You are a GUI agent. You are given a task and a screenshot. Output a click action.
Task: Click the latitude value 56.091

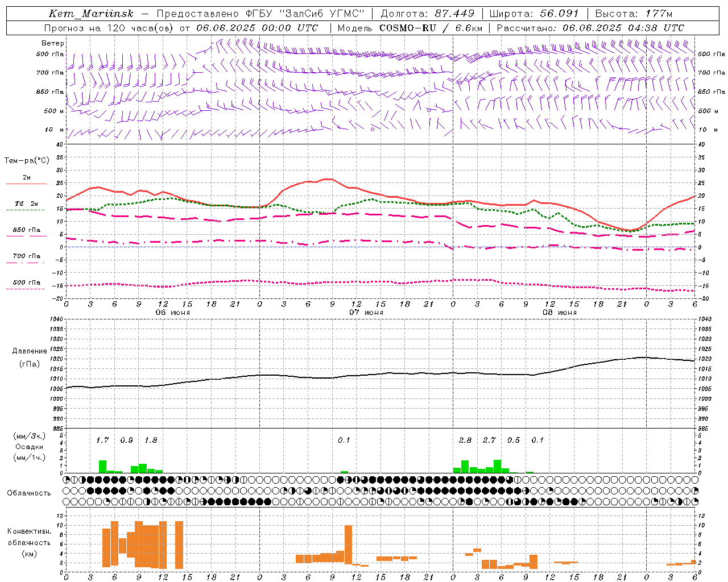tap(559, 14)
